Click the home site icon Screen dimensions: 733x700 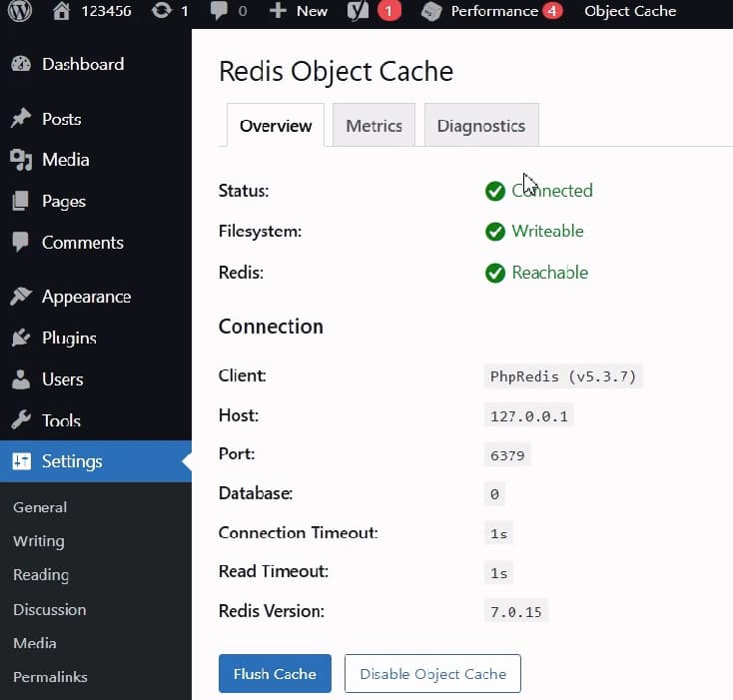(61, 11)
